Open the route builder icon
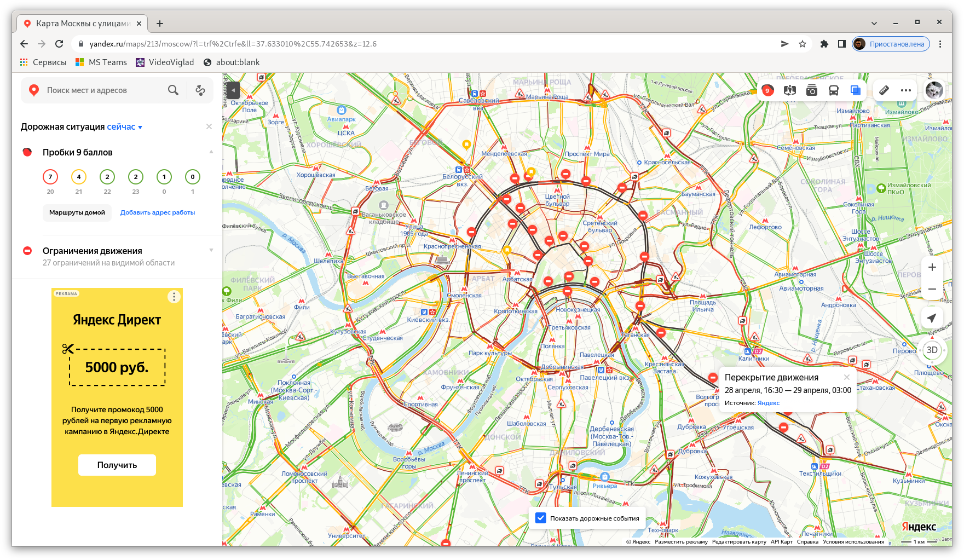This screenshot has width=964, height=560. tap(200, 90)
